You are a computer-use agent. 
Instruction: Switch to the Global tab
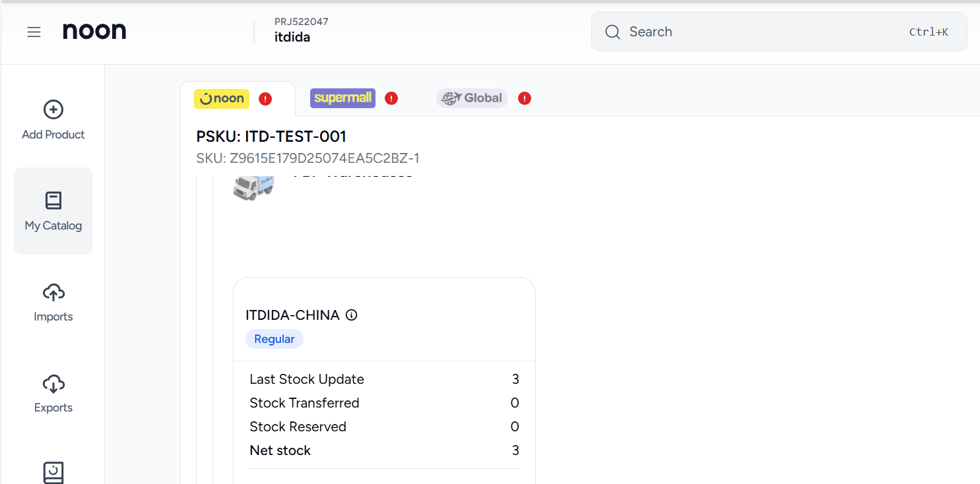coord(472,98)
